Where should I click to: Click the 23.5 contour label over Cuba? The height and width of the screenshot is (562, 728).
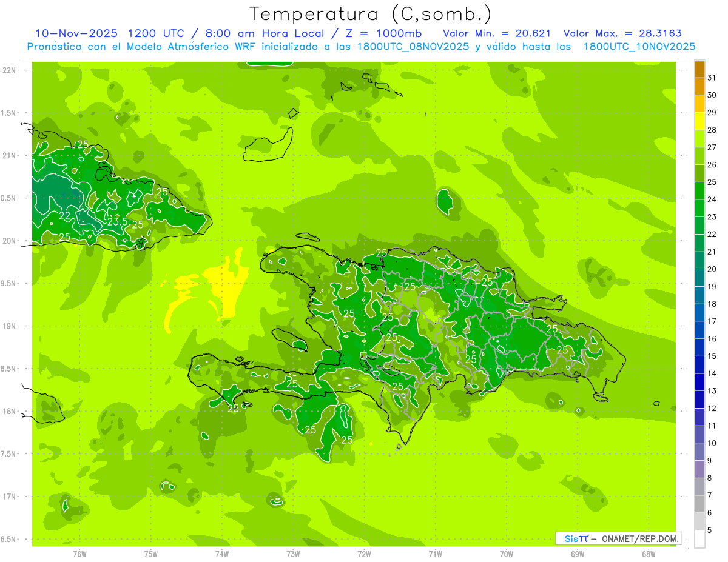pos(117,221)
